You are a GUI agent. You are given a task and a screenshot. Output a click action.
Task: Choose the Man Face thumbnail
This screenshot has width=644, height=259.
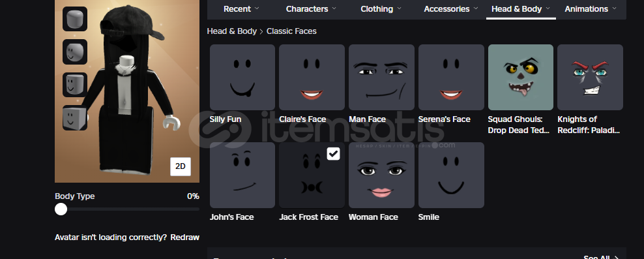[x=381, y=77]
